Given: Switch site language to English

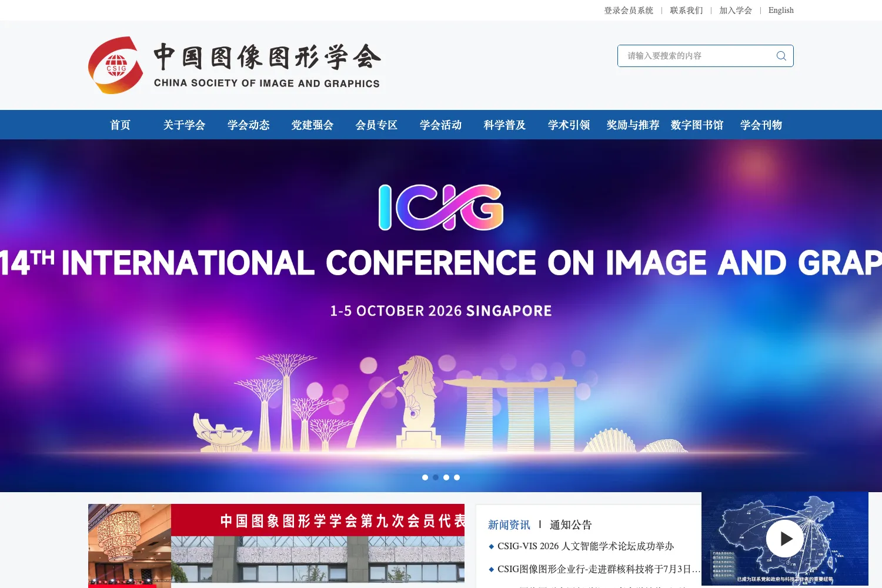Looking at the screenshot, I should tap(781, 10).
